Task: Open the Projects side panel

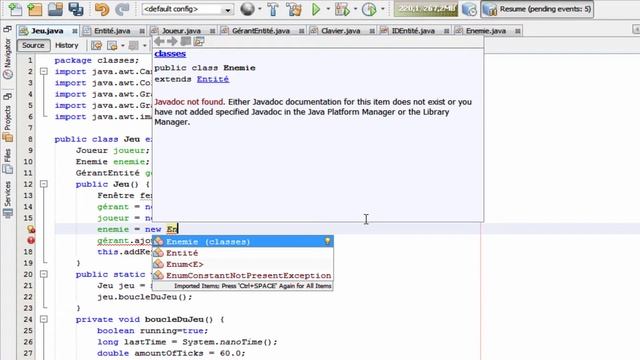Action: point(7,124)
